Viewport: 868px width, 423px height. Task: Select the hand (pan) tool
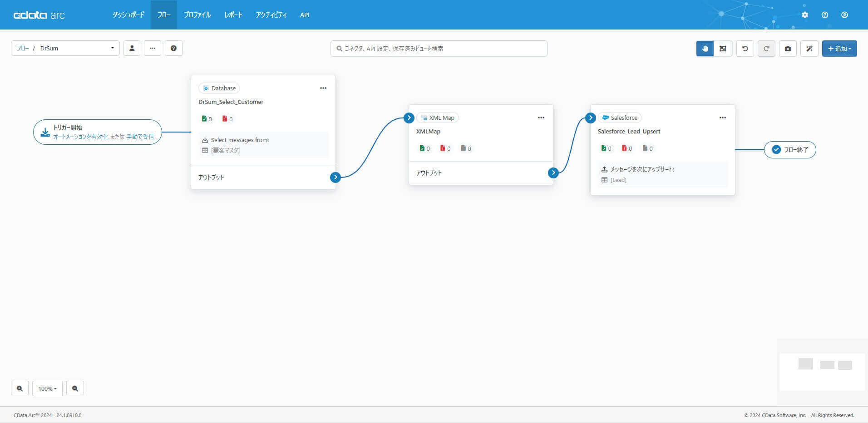[x=704, y=48]
